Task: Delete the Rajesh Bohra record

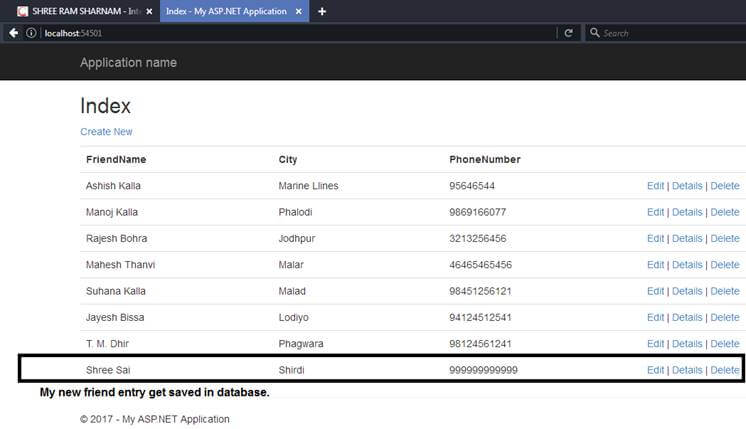Action: (x=725, y=238)
